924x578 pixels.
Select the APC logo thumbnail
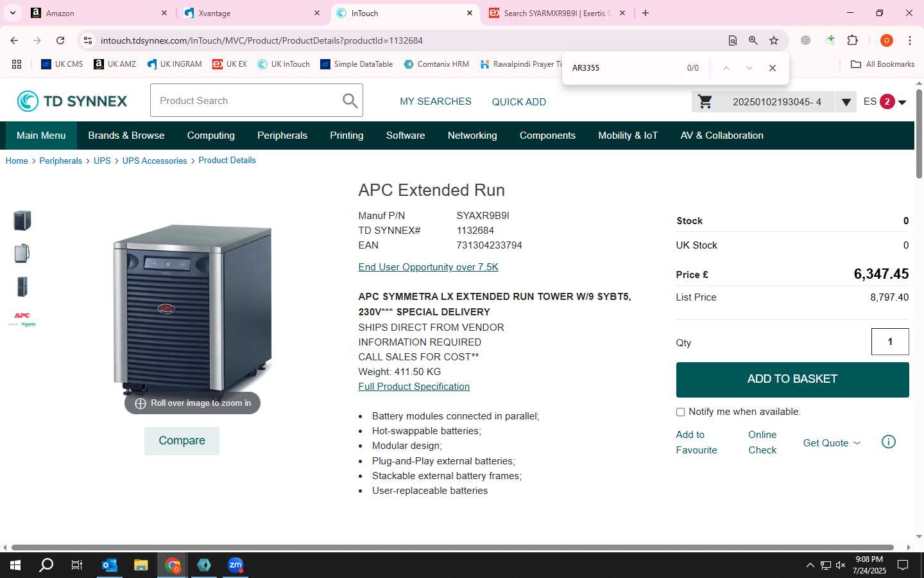[x=22, y=319]
